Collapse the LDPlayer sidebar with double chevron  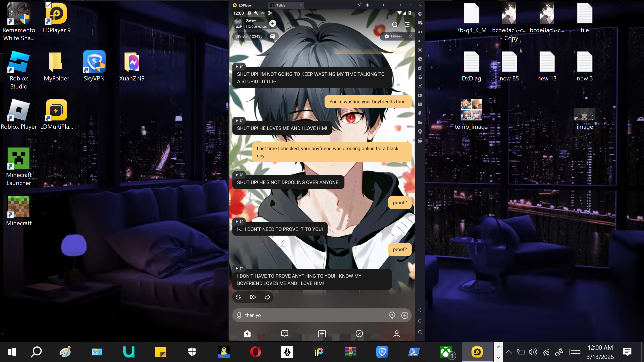(x=420, y=5)
